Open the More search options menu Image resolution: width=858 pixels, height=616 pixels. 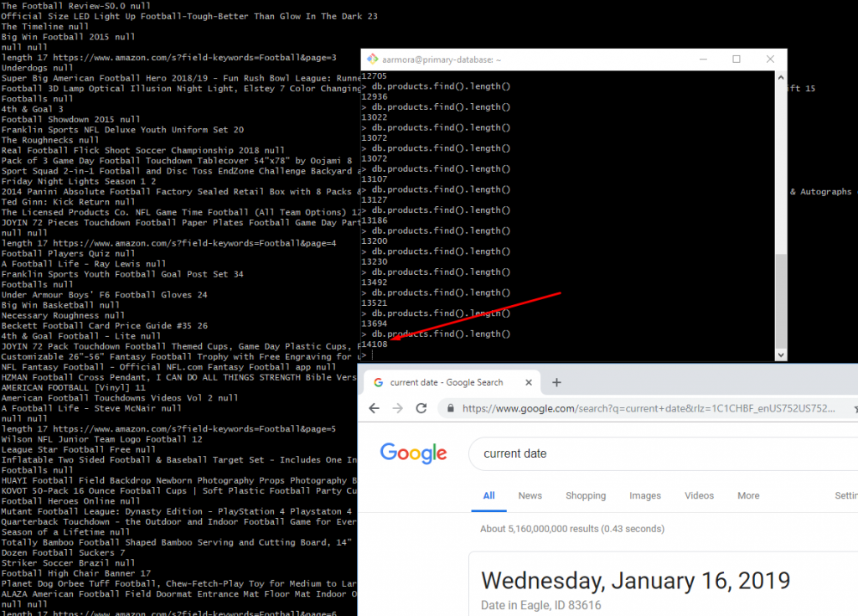pos(748,495)
